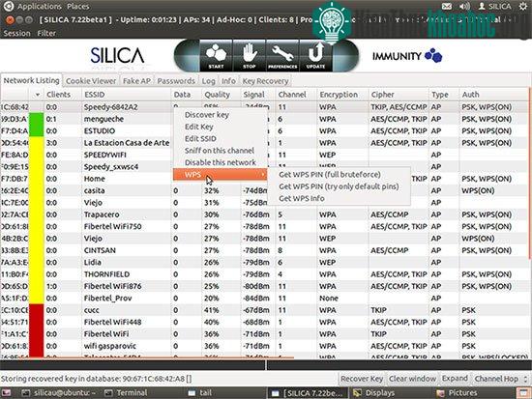Sort by the Type column header

coord(444,95)
